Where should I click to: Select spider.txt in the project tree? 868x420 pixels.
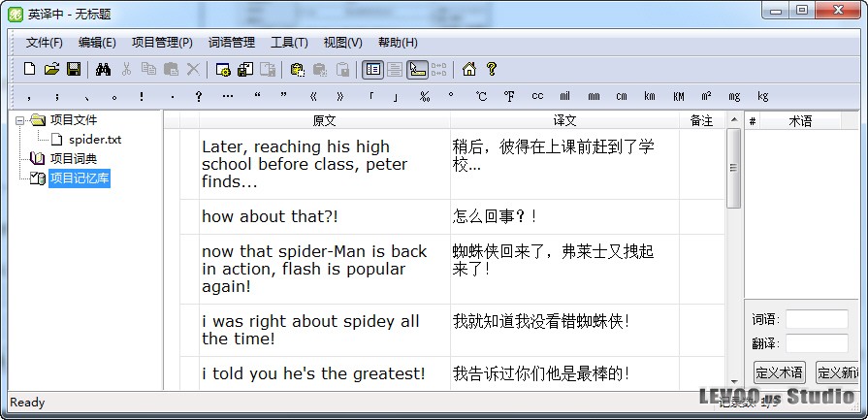point(95,140)
